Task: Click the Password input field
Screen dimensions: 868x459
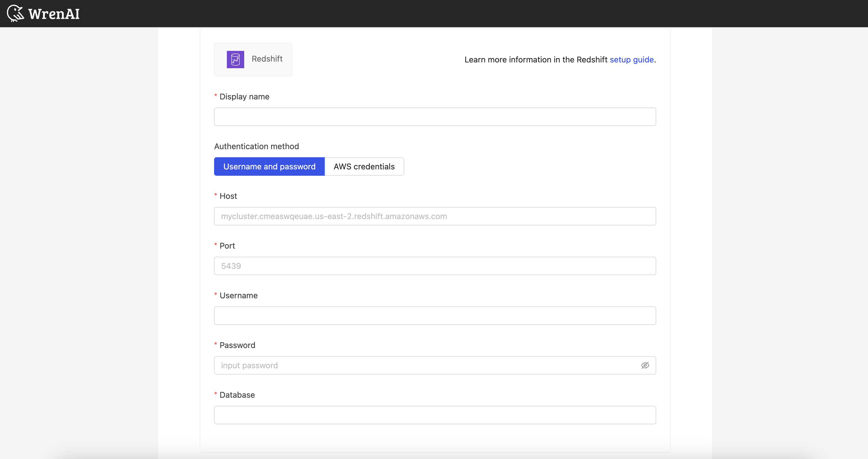Action: point(435,365)
